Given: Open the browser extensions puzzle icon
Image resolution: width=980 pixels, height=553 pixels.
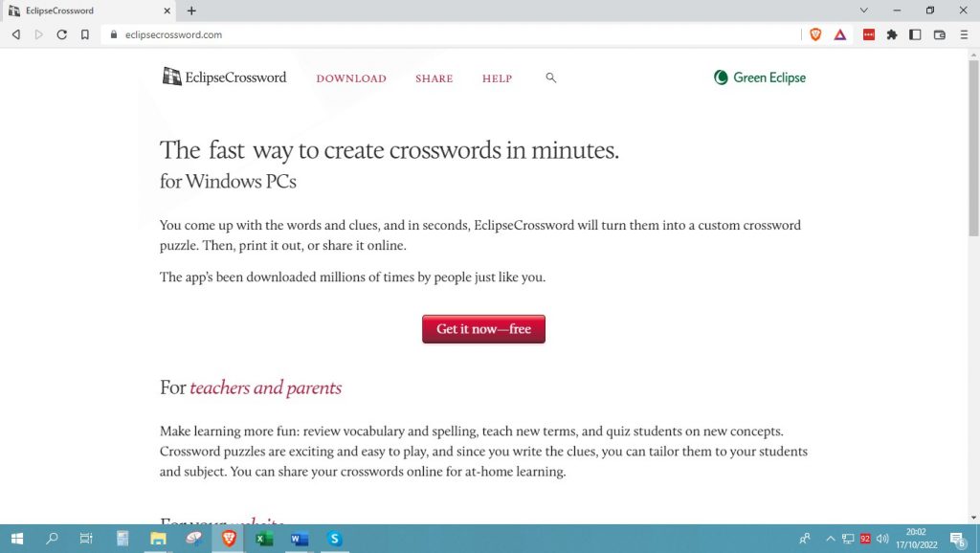Looking at the screenshot, I should pyautogui.click(x=893, y=34).
